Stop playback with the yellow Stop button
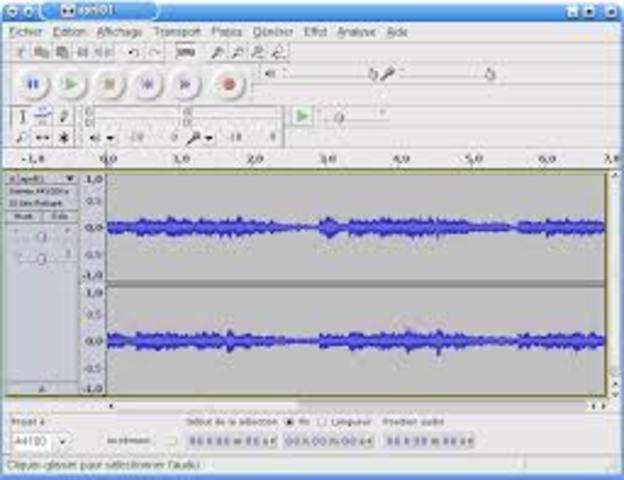Viewport: 624px width, 480px height. (x=110, y=84)
